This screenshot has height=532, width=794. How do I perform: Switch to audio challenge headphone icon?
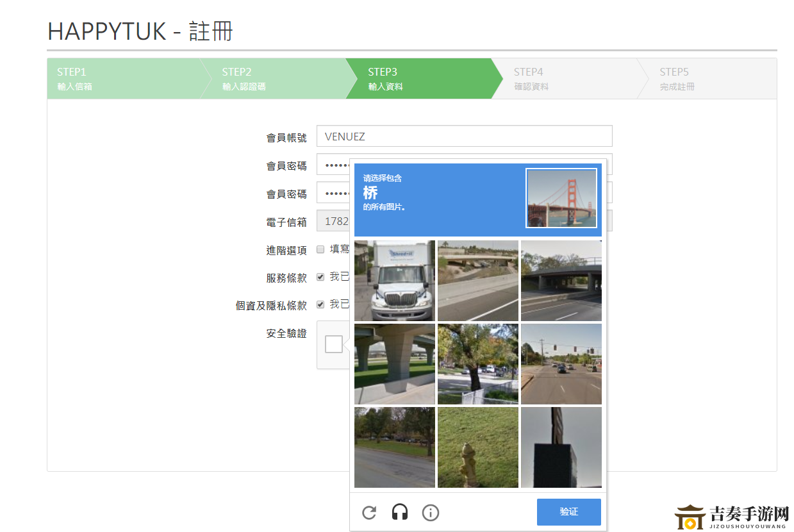[x=400, y=513]
